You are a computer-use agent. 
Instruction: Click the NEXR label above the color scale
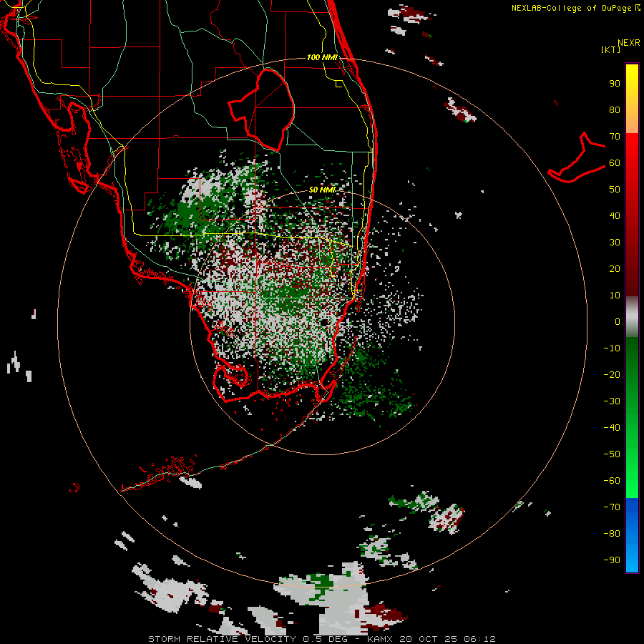629,43
